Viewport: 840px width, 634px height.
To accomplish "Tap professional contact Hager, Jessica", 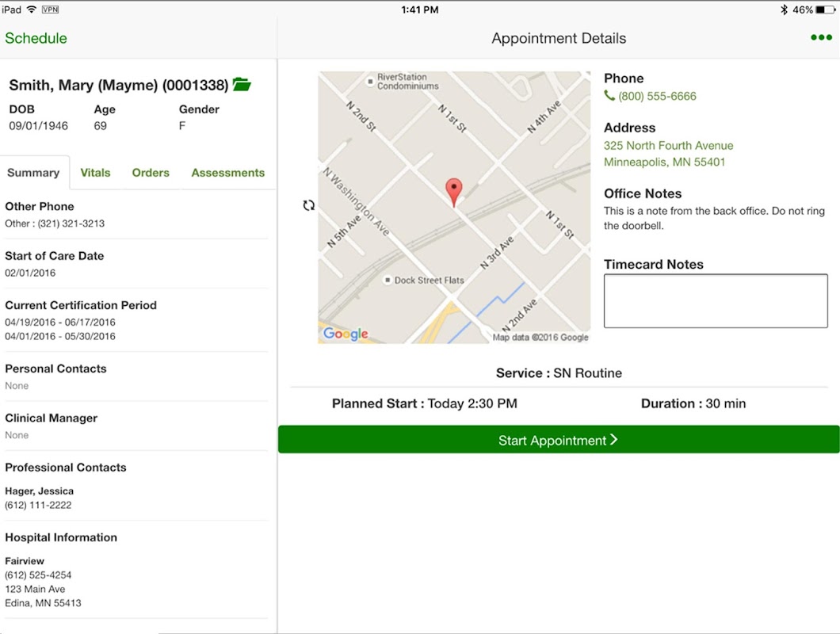I will pyautogui.click(x=39, y=491).
